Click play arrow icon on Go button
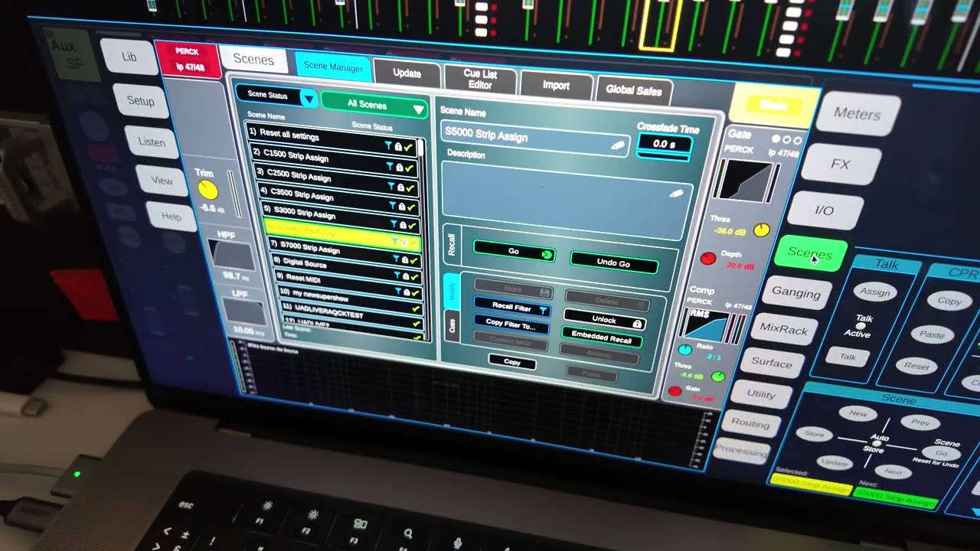 coord(547,254)
